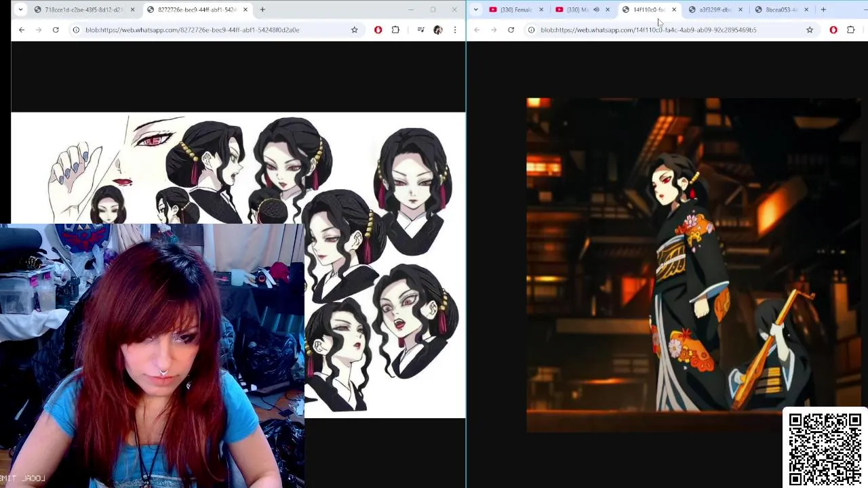Screen dimensions: 868x488
Task: Open a new tab in left browser window
Action: point(262,9)
